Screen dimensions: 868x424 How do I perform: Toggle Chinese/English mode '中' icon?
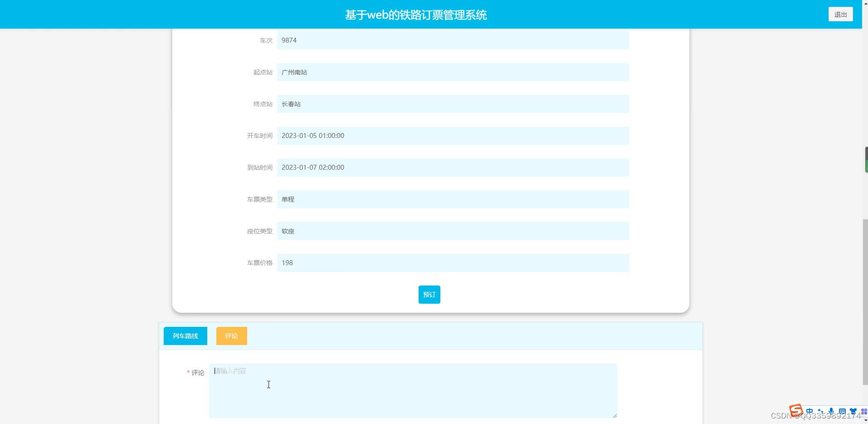point(809,411)
